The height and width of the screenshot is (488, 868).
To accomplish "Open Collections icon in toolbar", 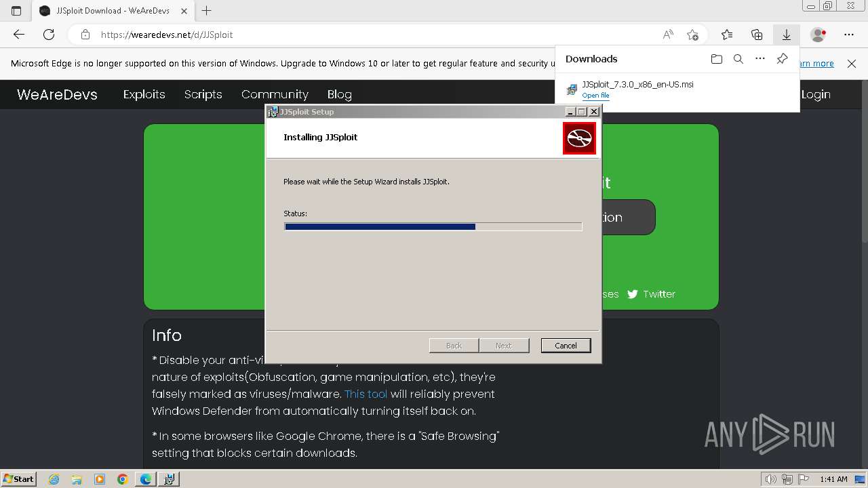I will point(757,35).
